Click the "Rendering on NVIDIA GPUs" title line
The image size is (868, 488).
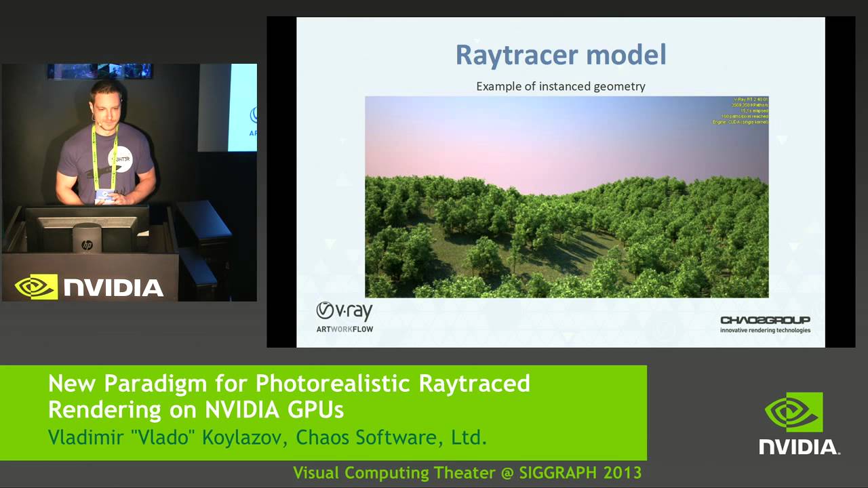tap(195, 409)
